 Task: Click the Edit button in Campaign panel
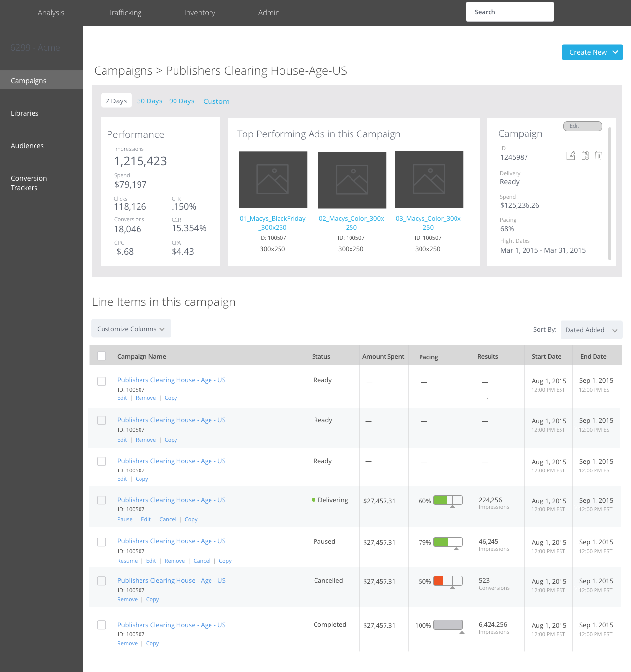[x=583, y=126]
